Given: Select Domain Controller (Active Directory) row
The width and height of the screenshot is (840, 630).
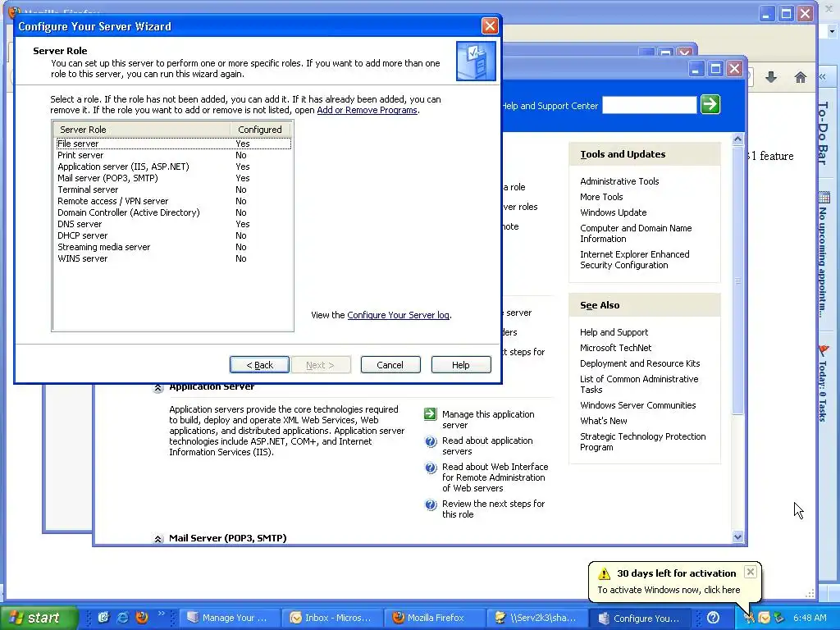Looking at the screenshot, I should pos(173,212).
